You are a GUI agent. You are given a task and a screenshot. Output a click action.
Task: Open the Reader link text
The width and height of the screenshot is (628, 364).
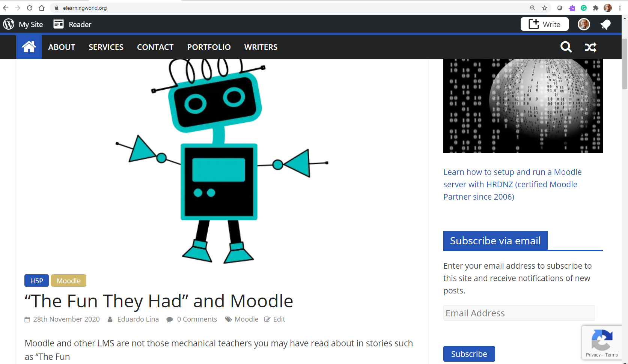coord(80,24)
